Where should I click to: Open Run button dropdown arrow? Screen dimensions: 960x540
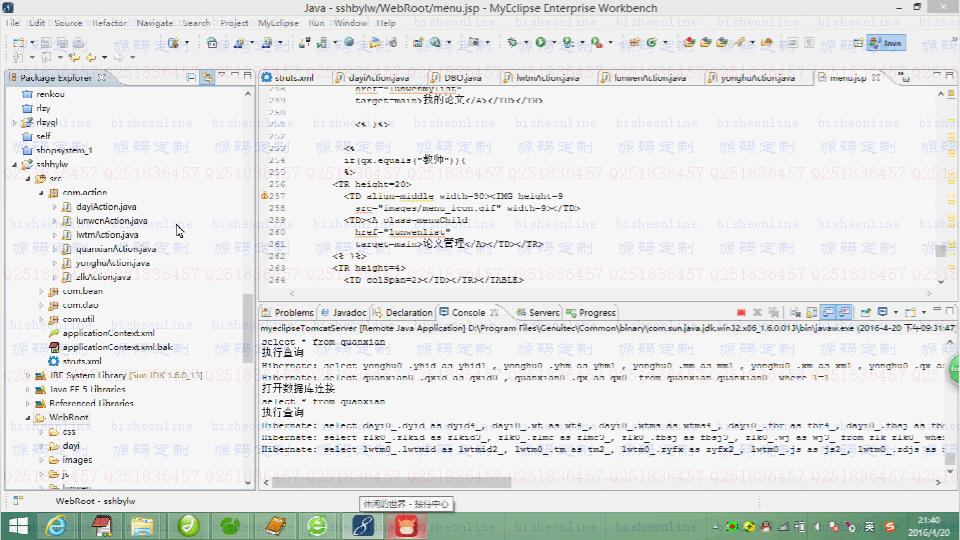(553, 43)
